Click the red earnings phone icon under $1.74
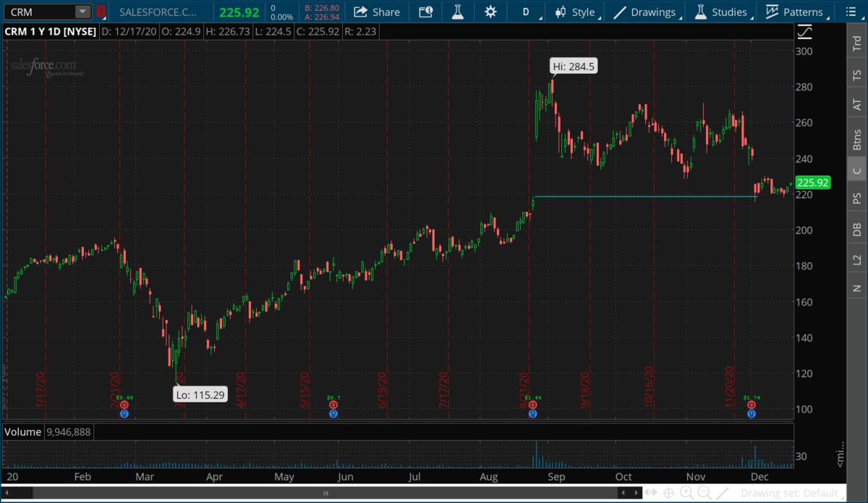 tap(752, 406)
